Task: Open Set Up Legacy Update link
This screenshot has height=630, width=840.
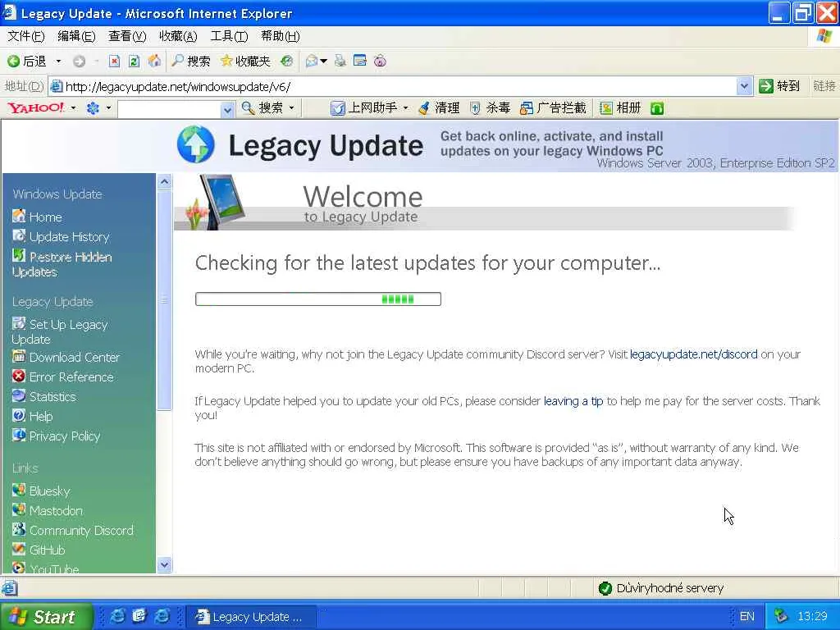Action: [x=59, y=331]
